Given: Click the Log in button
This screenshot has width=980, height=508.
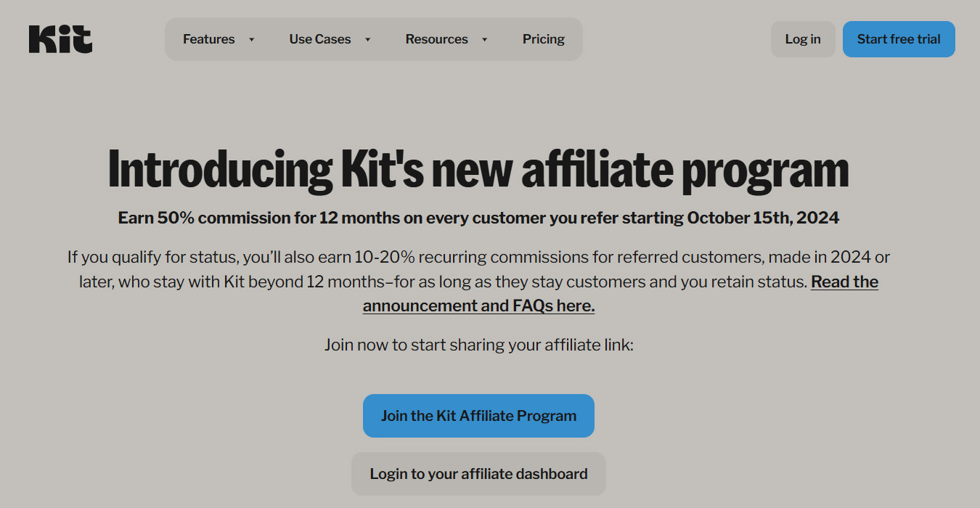Looking at the screenshot, I should pos(802,39).
